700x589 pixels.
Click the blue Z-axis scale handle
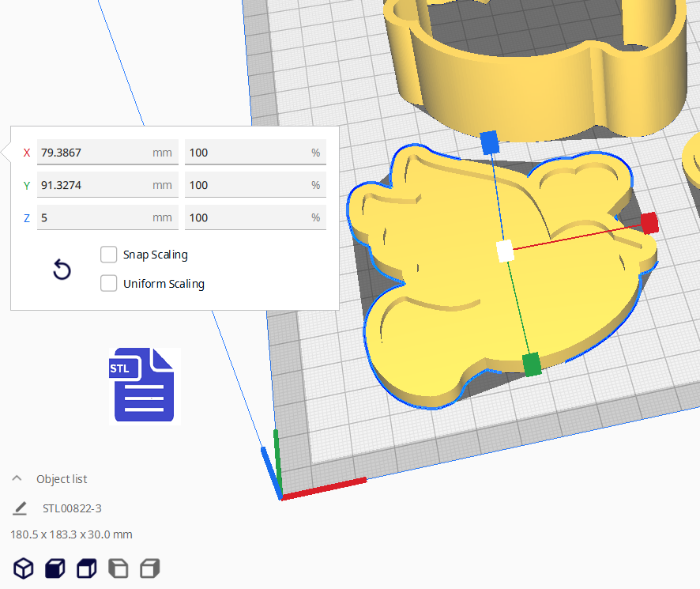click(490, 142)
